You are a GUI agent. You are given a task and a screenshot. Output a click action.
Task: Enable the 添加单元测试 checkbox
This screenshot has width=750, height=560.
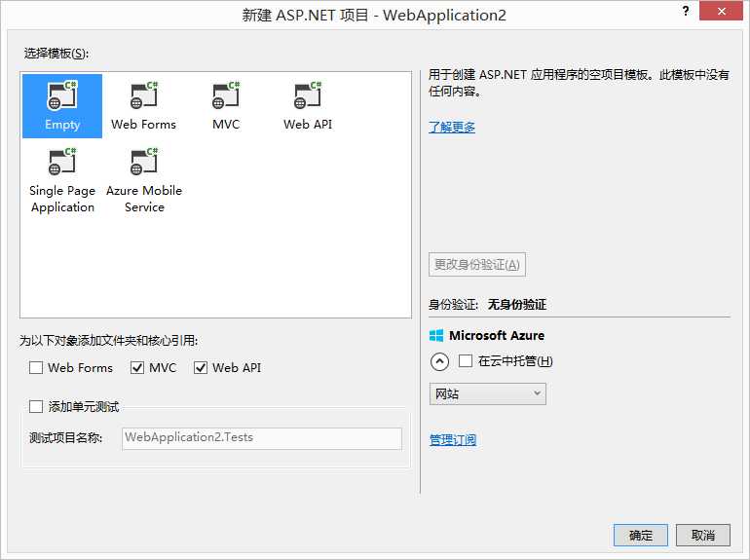click(x=36, y=407)
